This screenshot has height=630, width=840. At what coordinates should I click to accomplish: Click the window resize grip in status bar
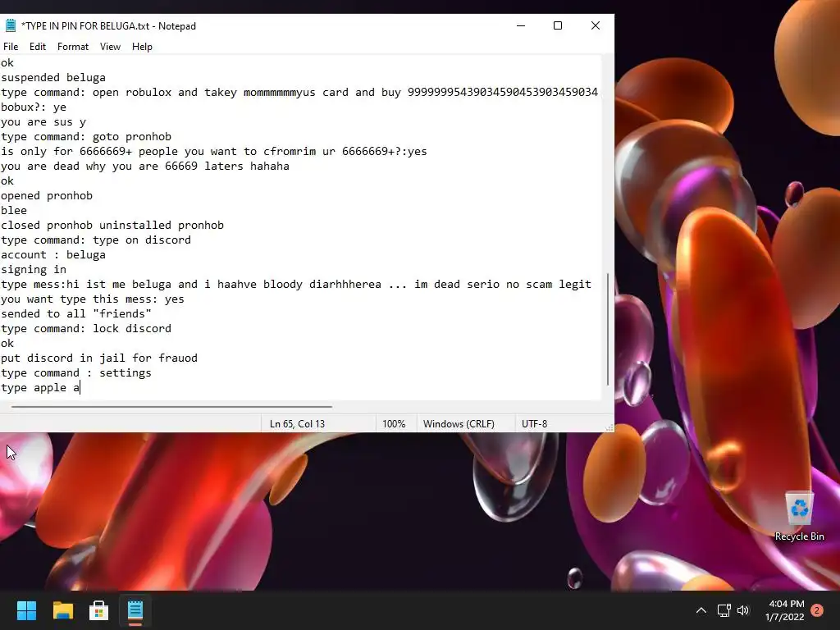pos(609,427)
